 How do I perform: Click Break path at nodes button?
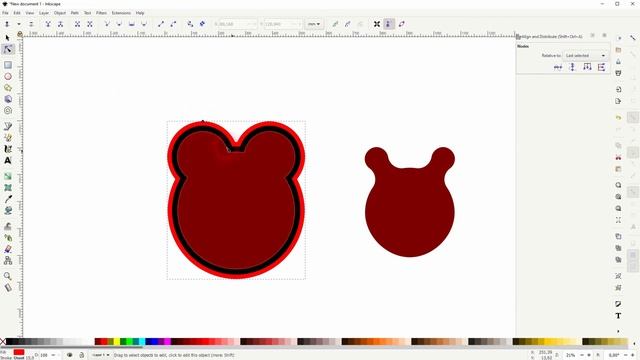click(60, 24)
